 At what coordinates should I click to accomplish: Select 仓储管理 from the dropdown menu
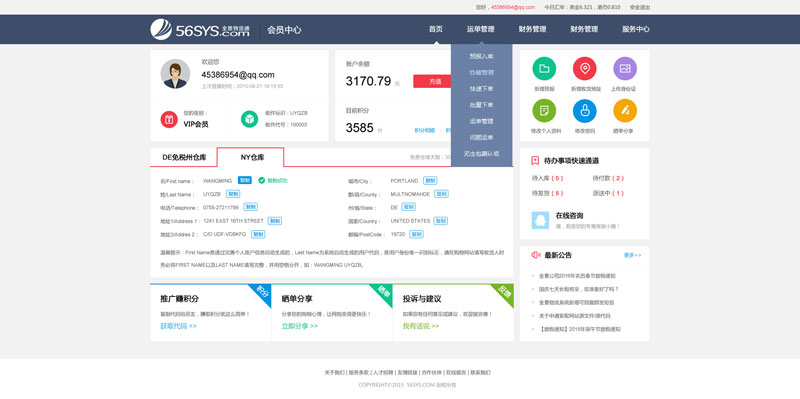click(482, 72)
